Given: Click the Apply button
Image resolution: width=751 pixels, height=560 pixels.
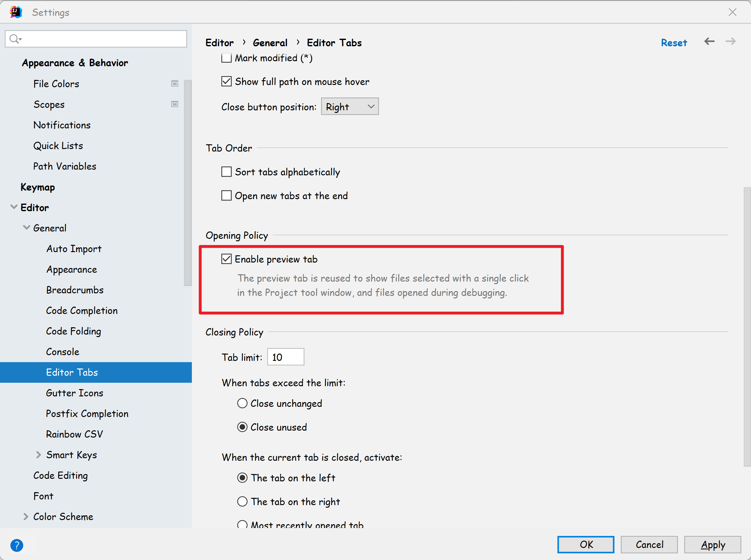Looking at the screenshot, I should 712,544.
